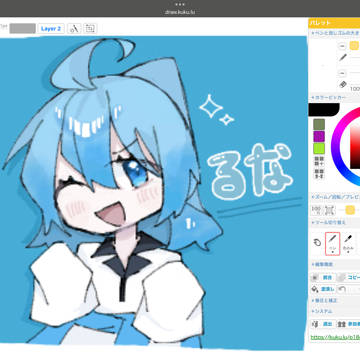Collapse the tool switching section header

[335, 222]
